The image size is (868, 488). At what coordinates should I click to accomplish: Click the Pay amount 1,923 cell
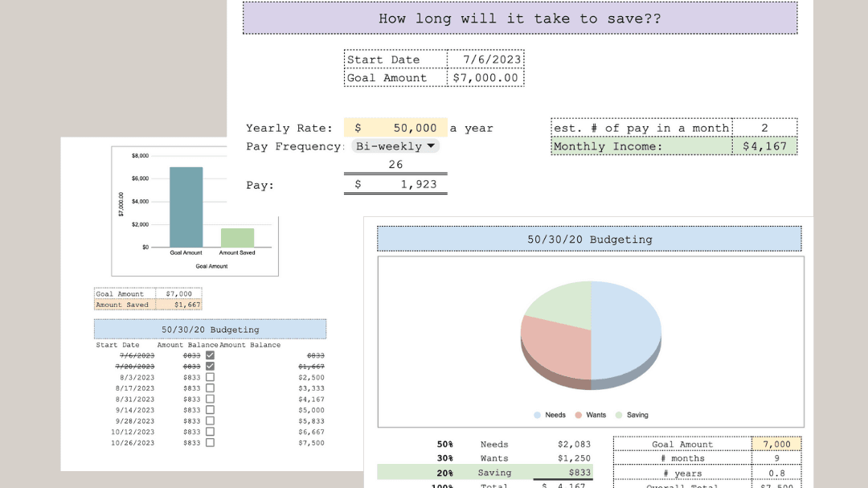coord(395,184)
